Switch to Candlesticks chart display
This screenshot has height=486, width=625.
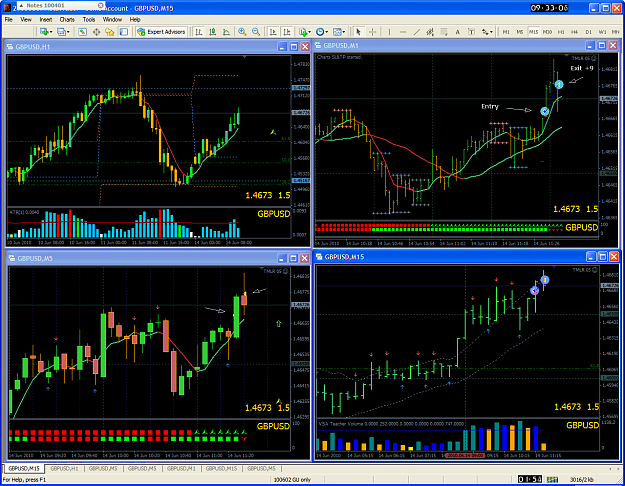coord(212,32)
